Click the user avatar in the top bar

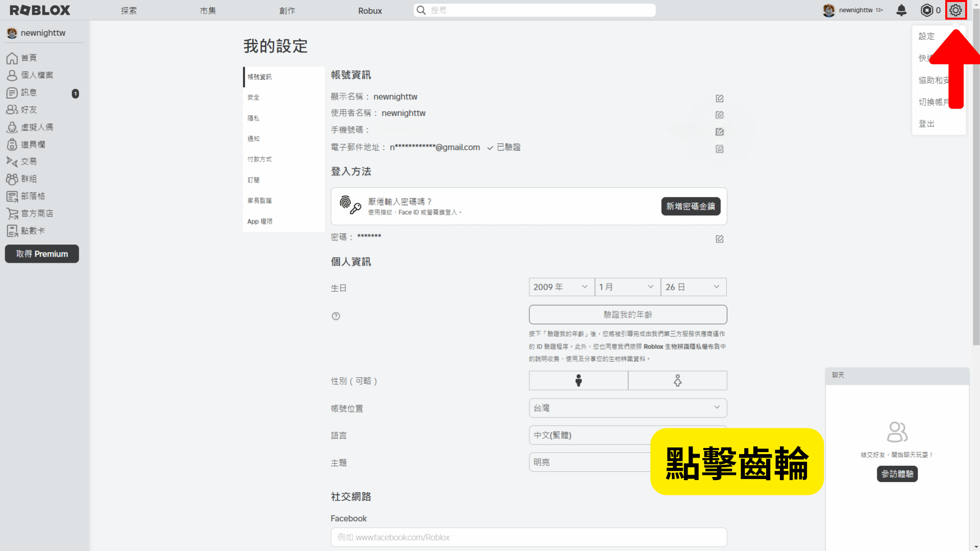coord(828,10)
